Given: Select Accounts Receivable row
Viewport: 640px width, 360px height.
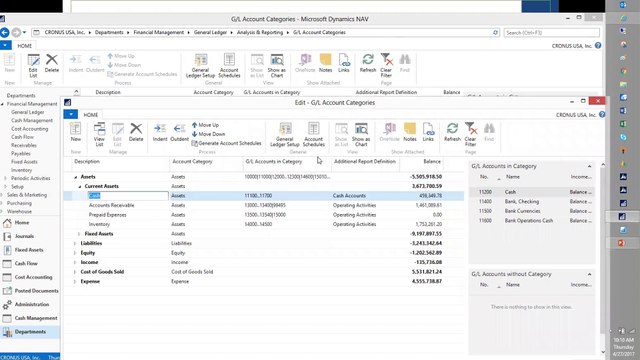Looking at the screenshot, I should click(264, 205).
